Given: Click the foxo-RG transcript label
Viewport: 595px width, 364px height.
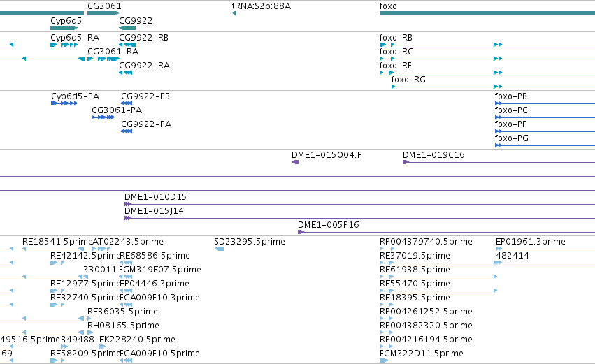Looking at the screenshot, I should tap(408, 79).
